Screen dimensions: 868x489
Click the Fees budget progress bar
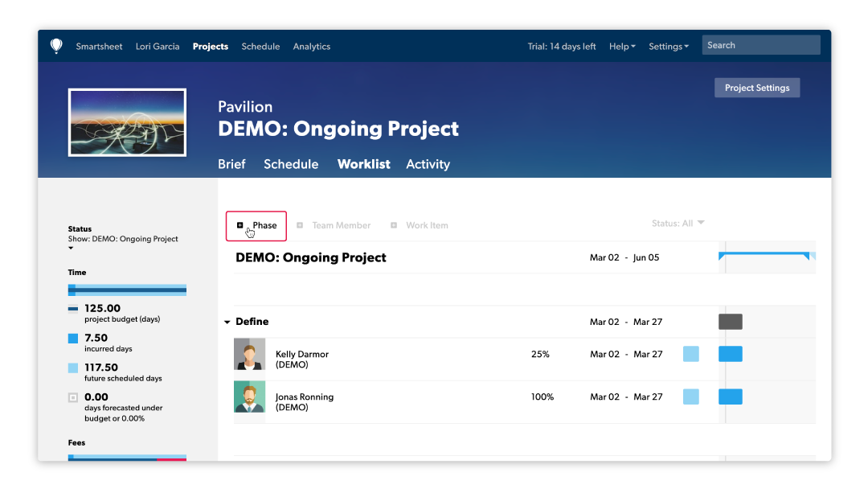click(127, 458)
